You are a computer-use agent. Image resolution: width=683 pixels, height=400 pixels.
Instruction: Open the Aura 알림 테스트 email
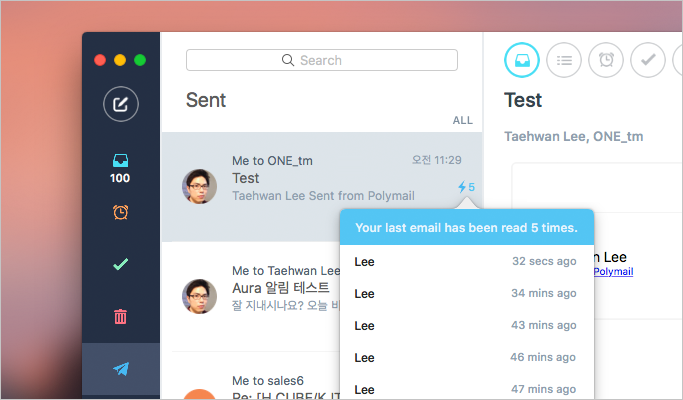pyautogui.click(x=255, y=296)
